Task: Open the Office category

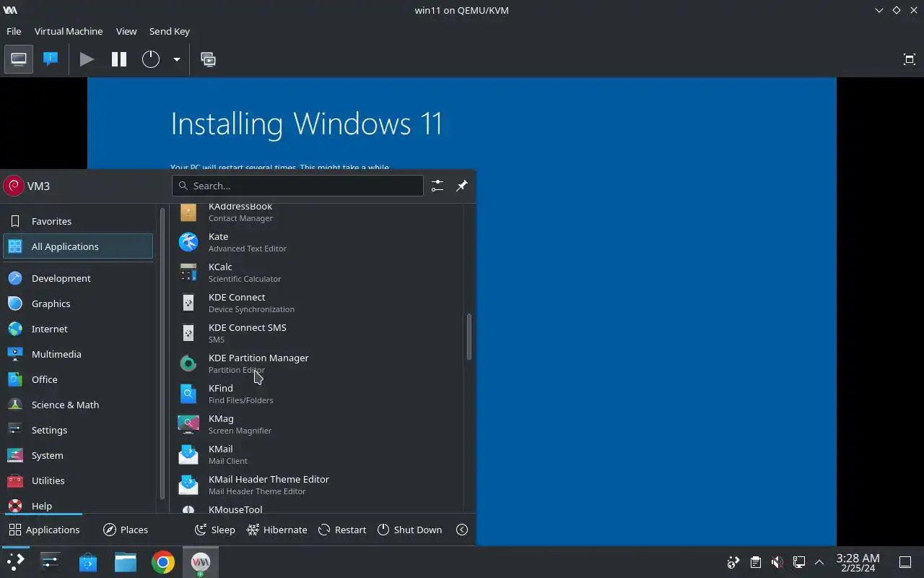Action: (x=78, y=379)
